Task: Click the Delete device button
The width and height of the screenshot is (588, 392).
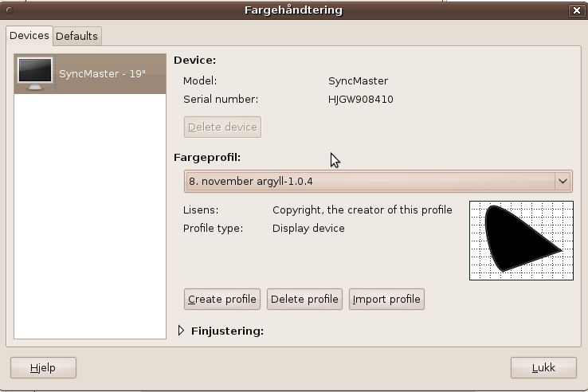Action: point(222,127)
